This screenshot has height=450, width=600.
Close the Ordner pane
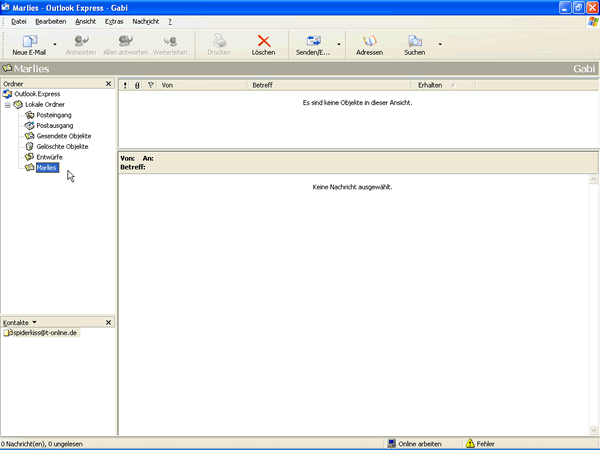108,84
